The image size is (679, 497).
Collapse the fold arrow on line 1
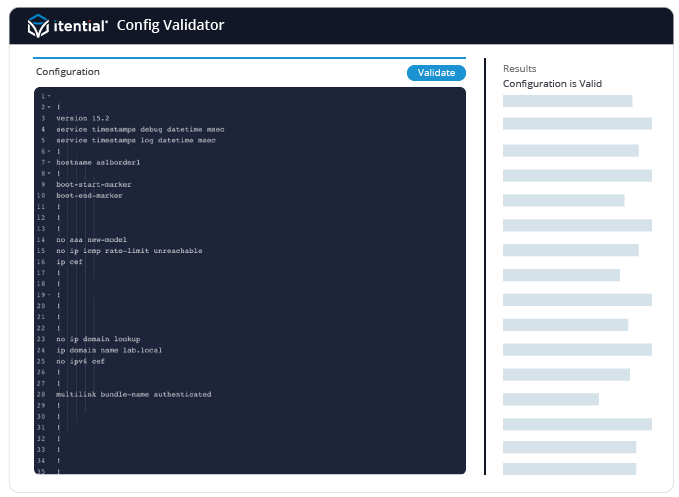[49, 96]
